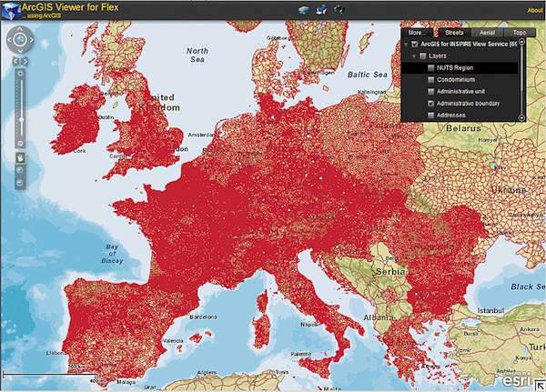Open the print widget icon
546x392 pixels.
(321, 10)
